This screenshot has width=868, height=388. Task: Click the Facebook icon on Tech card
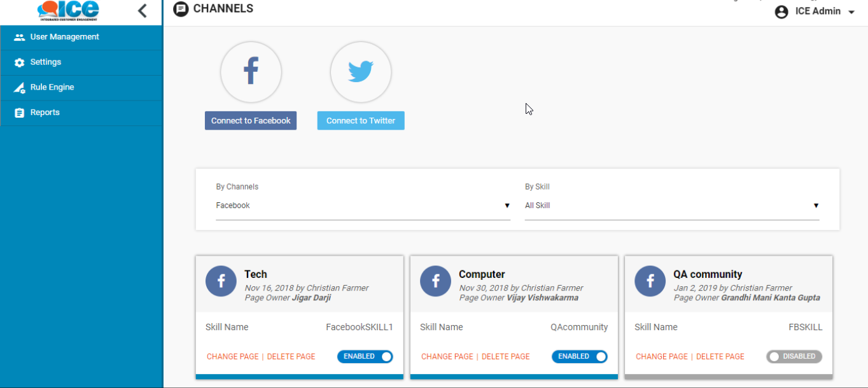click(221, 281)
